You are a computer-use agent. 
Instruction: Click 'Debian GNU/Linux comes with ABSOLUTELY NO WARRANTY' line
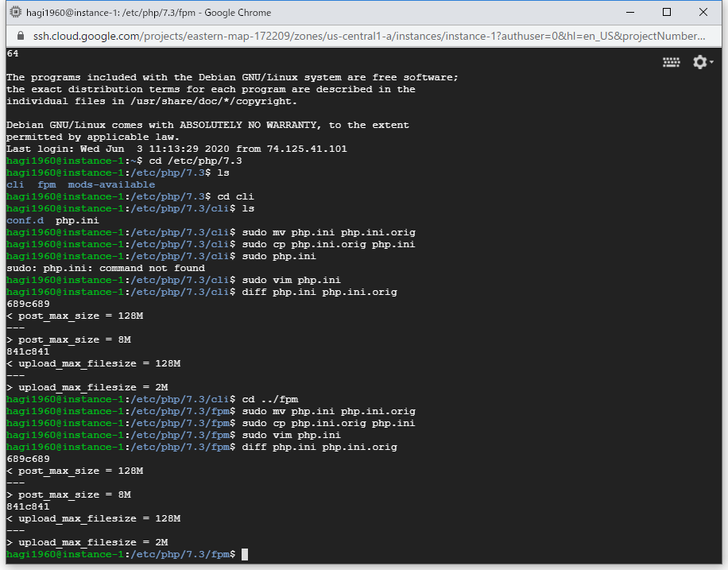point(207,125)
